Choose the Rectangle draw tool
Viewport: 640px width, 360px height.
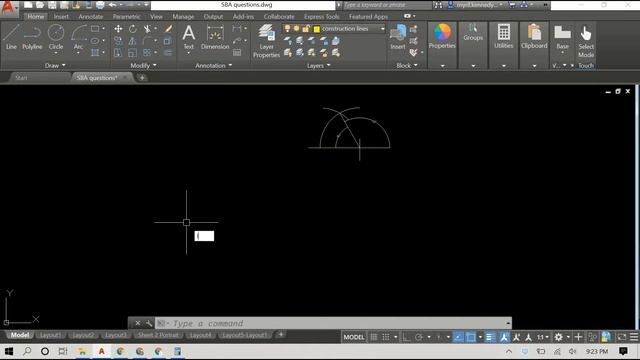[x=95, y=29]
